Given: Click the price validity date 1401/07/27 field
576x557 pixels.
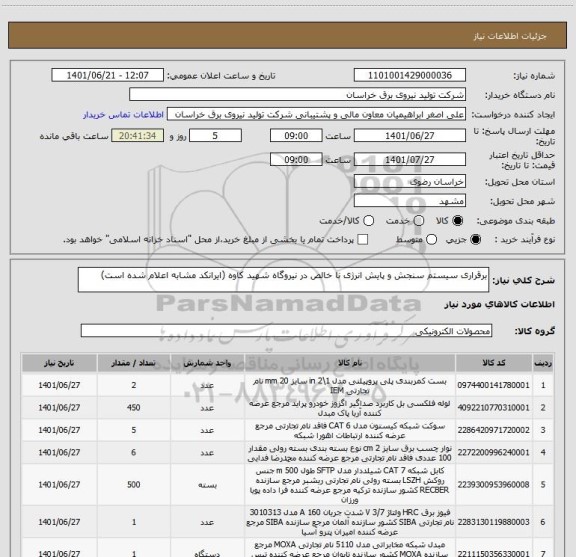Looking at the screenshot, I should [x=410, y=159].
